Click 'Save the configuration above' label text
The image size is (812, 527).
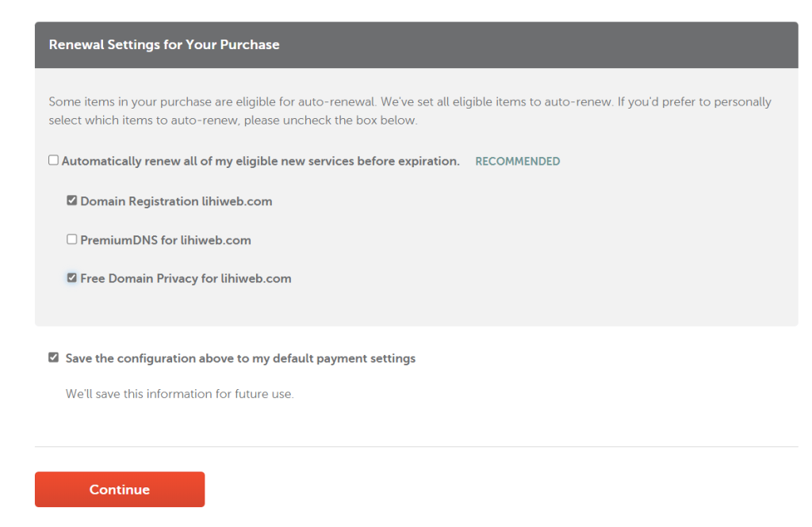tap(240, 359)
